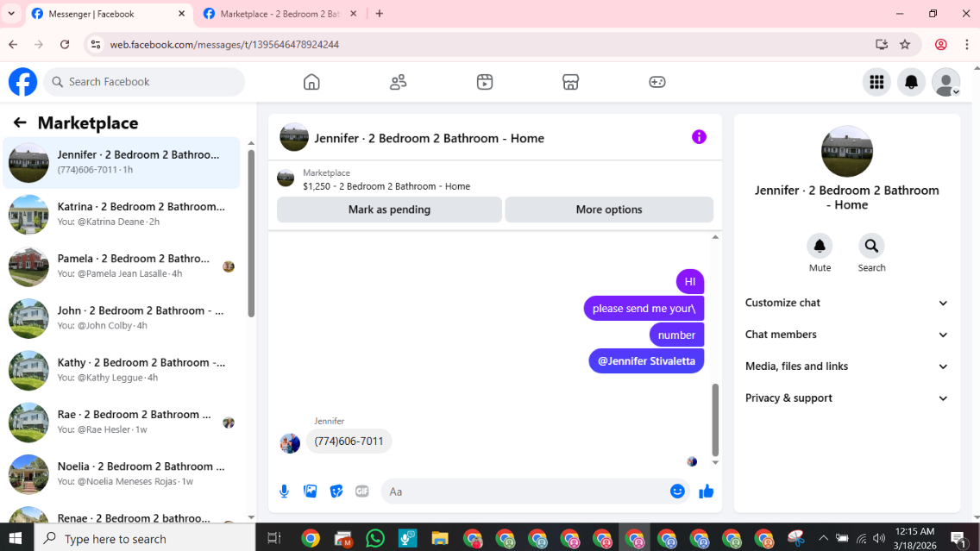Open Marketplace listing $1,250 link

tap(386, 186)
